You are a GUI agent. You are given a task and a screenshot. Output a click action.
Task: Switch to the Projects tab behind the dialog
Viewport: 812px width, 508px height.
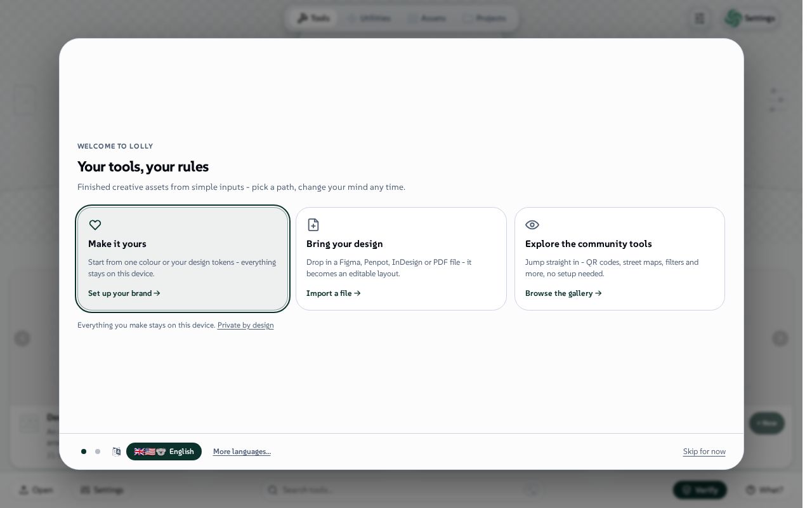click(x=484, y=18)
